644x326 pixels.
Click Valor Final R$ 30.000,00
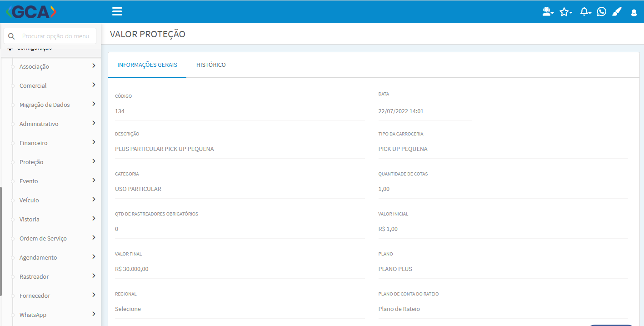132,269
